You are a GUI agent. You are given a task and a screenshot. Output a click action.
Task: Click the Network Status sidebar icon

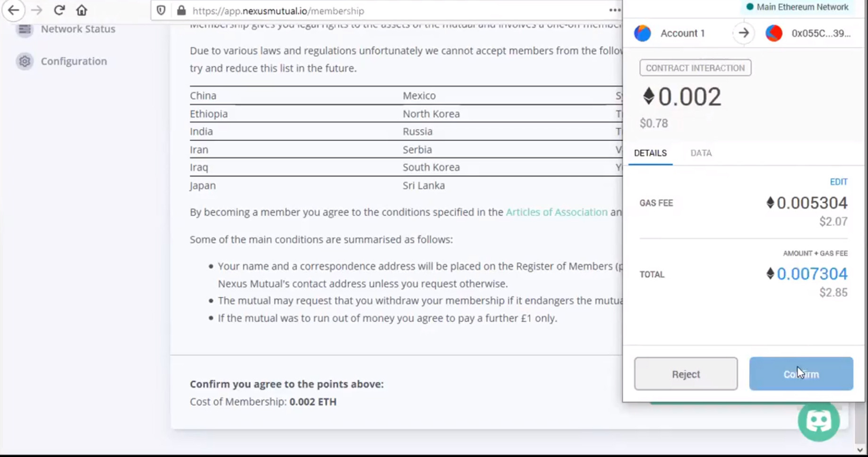[25, 29]
